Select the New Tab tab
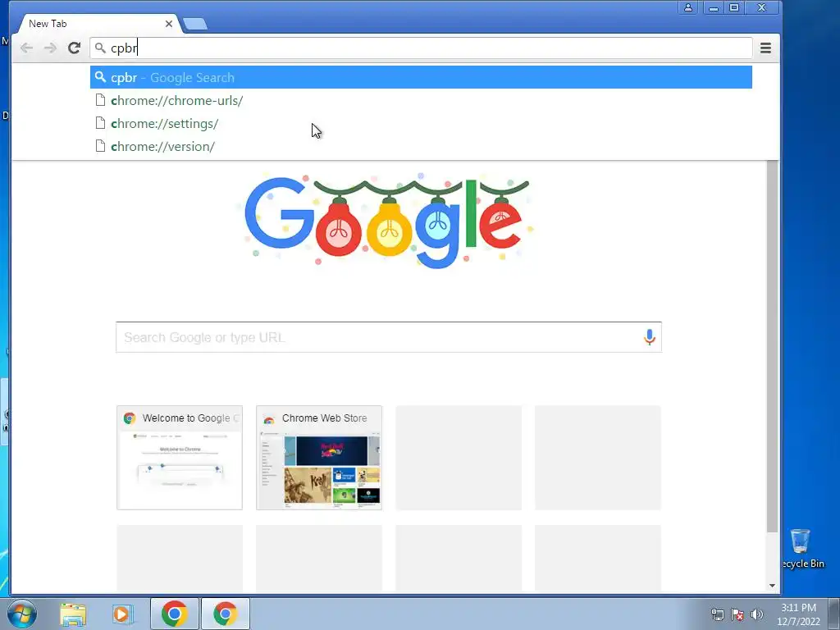This screenshot has height=630, width=840. (x=99, y=24)
